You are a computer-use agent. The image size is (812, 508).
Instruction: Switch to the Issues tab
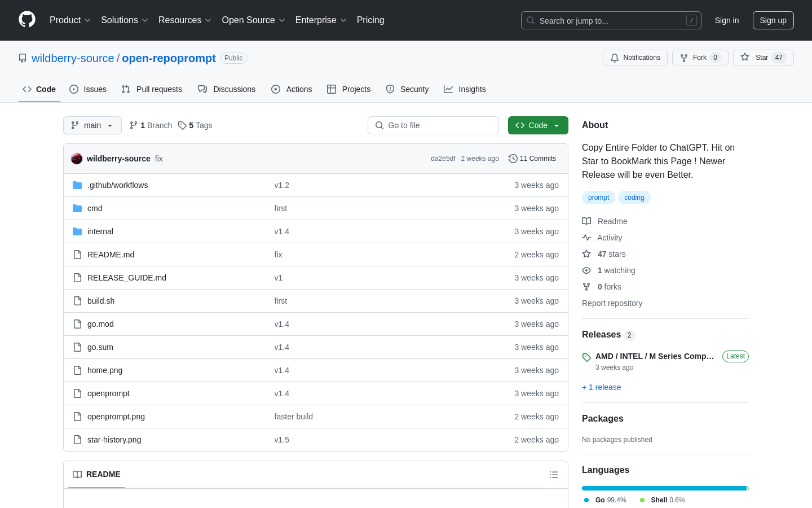point(88,89)
